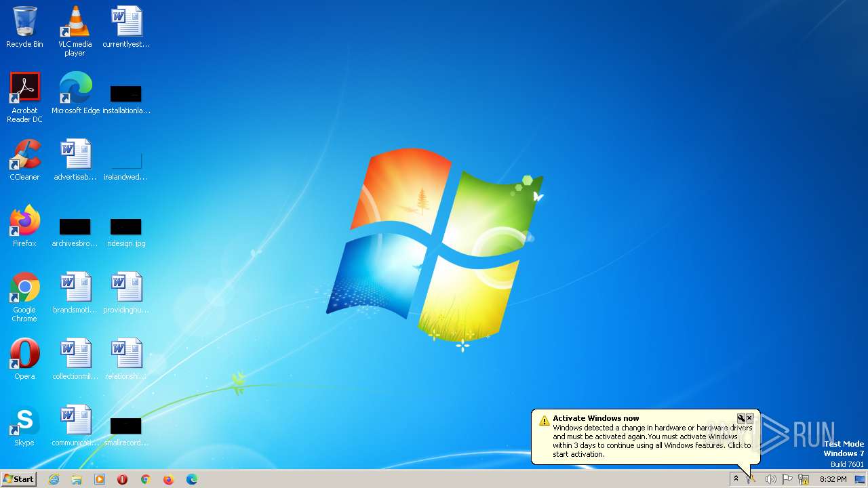Image resolution: width=868 pixels, height=488 pixels.
Task: Open the Recycle Bin desktop icon
Action: pyautogui.click(x=24, y=27)
